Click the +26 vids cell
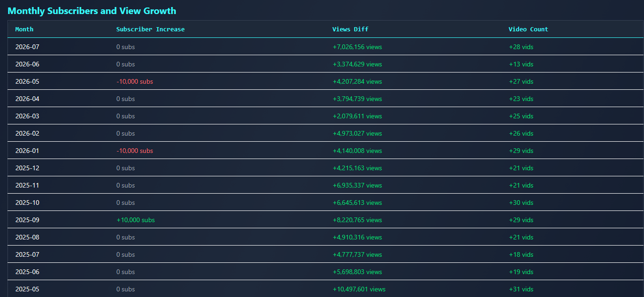 coord(521,133)
